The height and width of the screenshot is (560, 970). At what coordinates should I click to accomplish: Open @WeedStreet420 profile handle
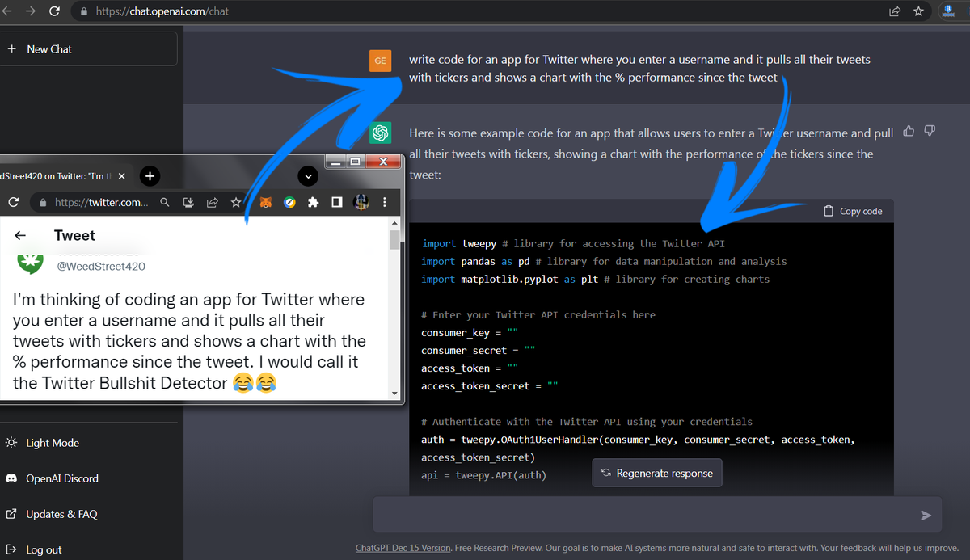click(101, 266)
